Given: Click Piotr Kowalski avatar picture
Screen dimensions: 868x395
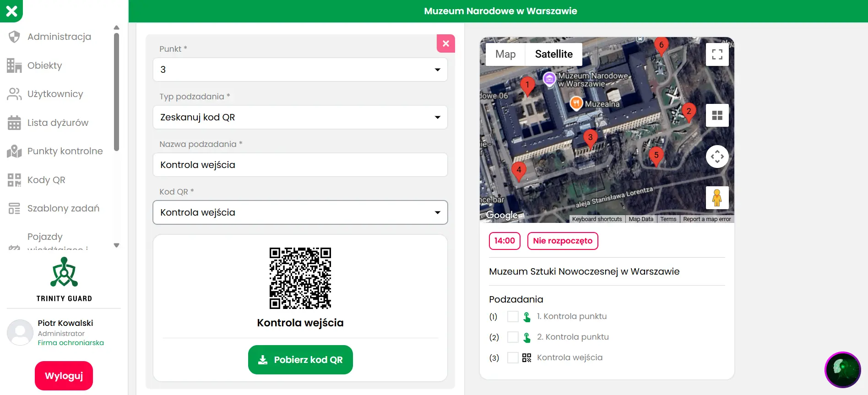Looking at the screenshot, I should (20, 332).
